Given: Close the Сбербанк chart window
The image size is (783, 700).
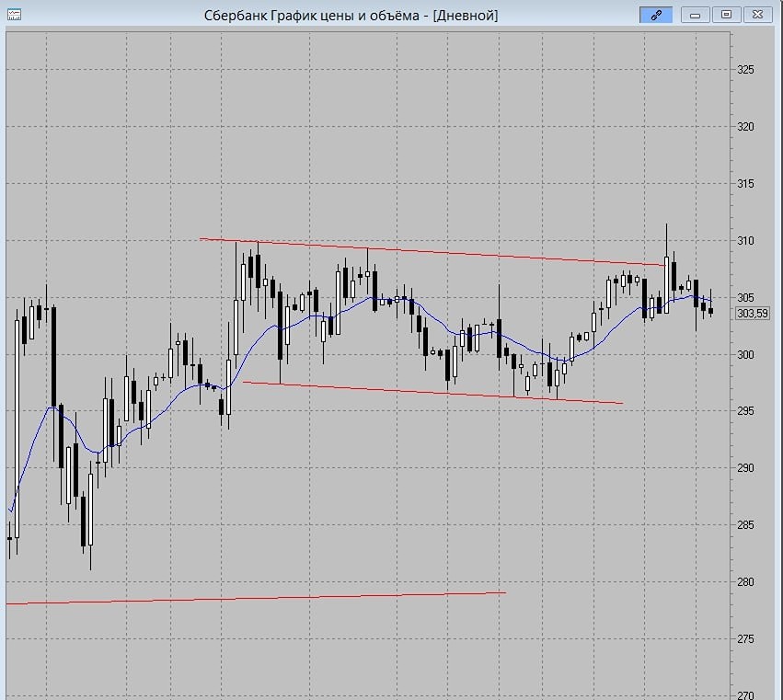Looking at the screenshot, I should click(757, 15).
